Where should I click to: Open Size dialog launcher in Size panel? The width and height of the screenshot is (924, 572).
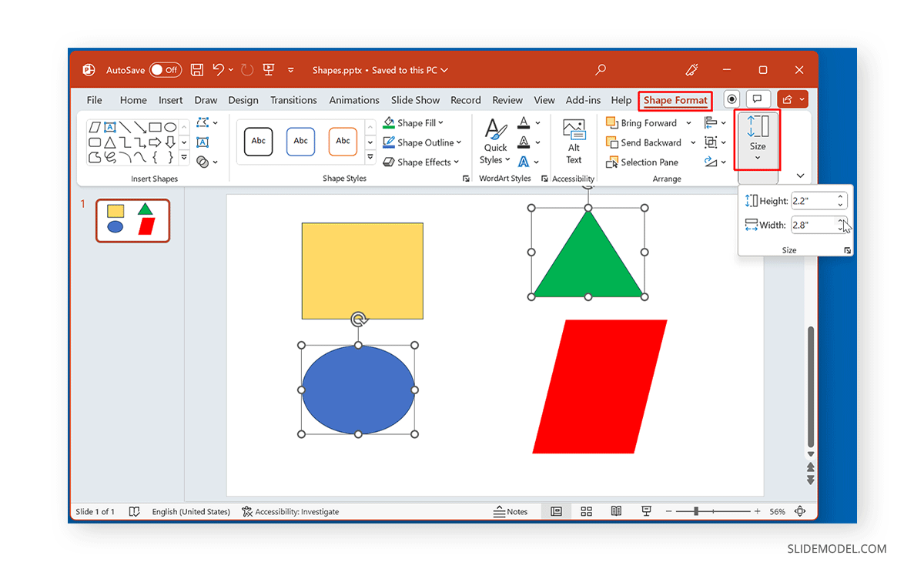(847, 250)
